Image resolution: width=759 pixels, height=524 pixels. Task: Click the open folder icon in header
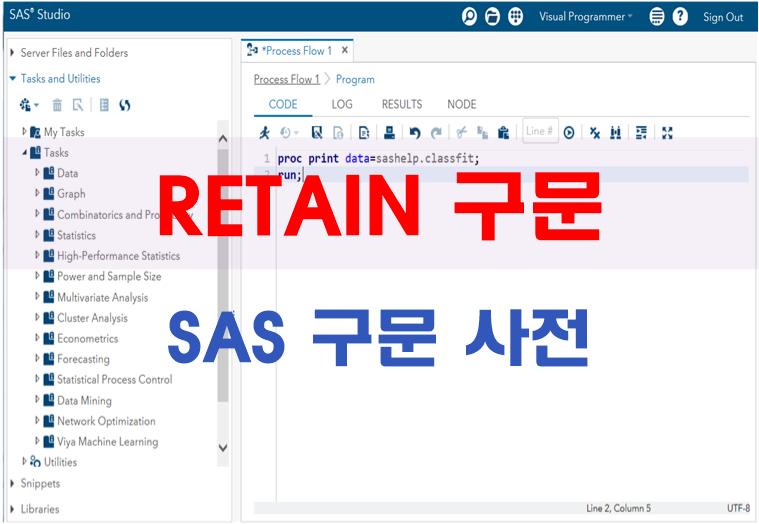[x=492, y=16]
